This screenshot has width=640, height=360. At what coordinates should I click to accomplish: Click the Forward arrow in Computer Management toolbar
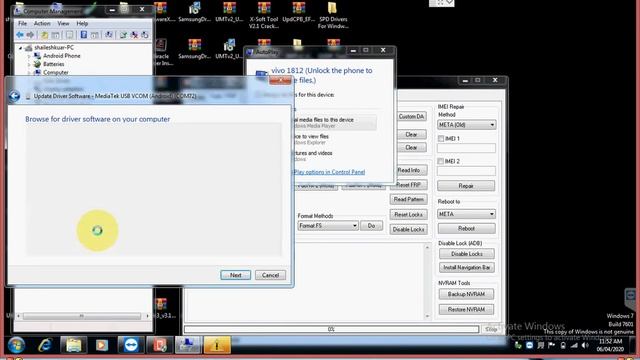tap(30, 35)
